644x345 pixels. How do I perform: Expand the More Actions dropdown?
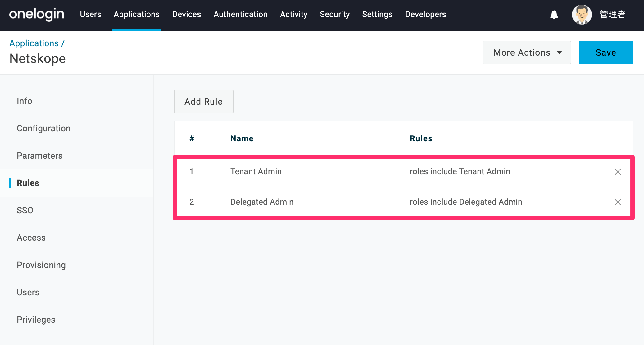click(527, 52)
